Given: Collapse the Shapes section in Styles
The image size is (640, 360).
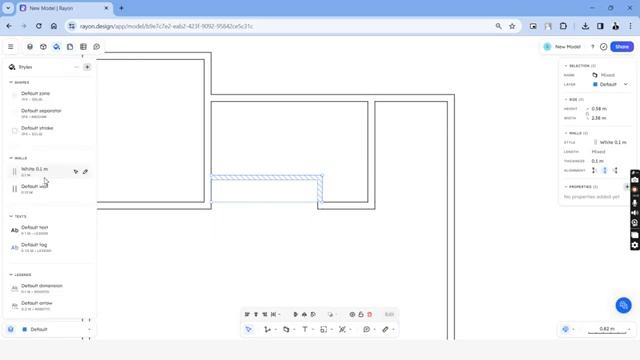Looking at the screenshot, I should click(x=11, y=82).
